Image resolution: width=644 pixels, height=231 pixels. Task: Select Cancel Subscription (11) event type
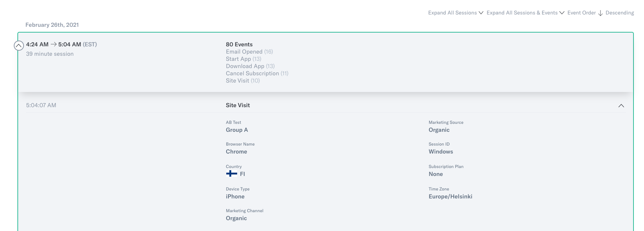[x=257, y=73]
